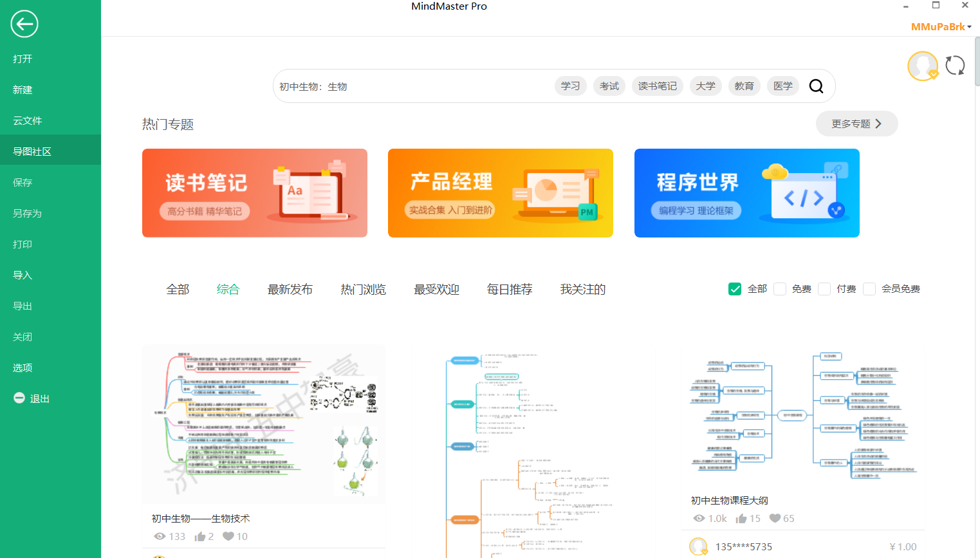Open the middle teal-orange mind map thumbnail
980x558 pixels.
point(533,452)
